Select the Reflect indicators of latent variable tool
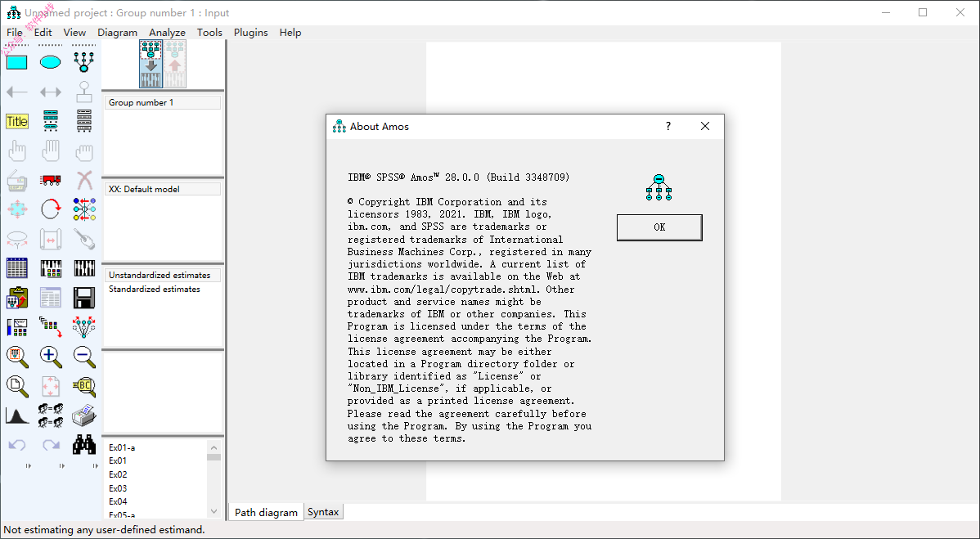The height and width of the screenshot is (539, 980). [x=84, y=209]
